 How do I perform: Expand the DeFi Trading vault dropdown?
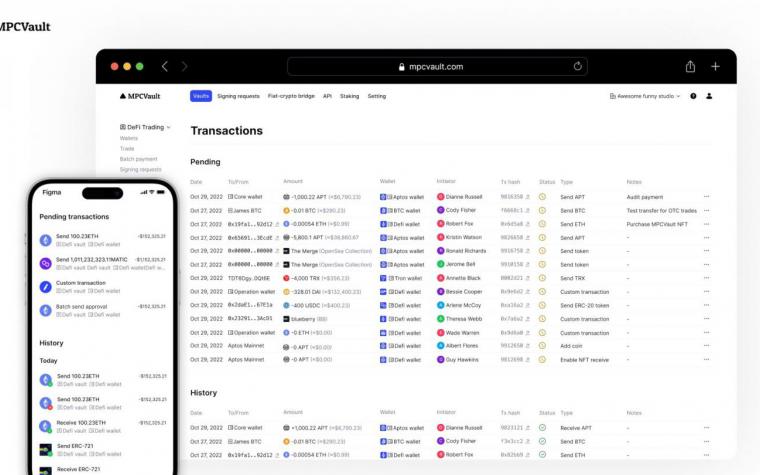pyautogui.click(x=145, y=127)
